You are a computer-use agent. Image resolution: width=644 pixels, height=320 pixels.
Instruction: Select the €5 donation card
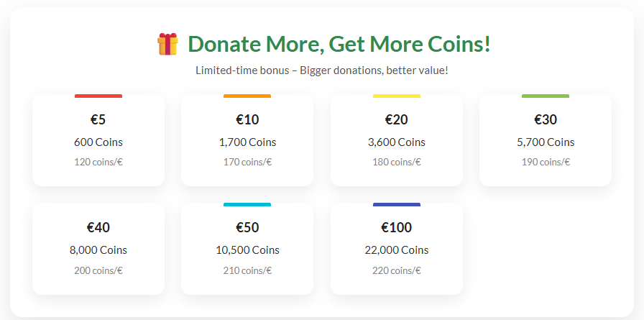[98, 140]
